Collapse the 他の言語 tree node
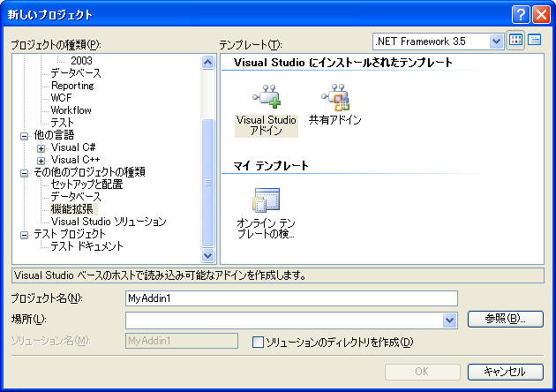Viewport: 556px width, 392px height. point(24,136)
